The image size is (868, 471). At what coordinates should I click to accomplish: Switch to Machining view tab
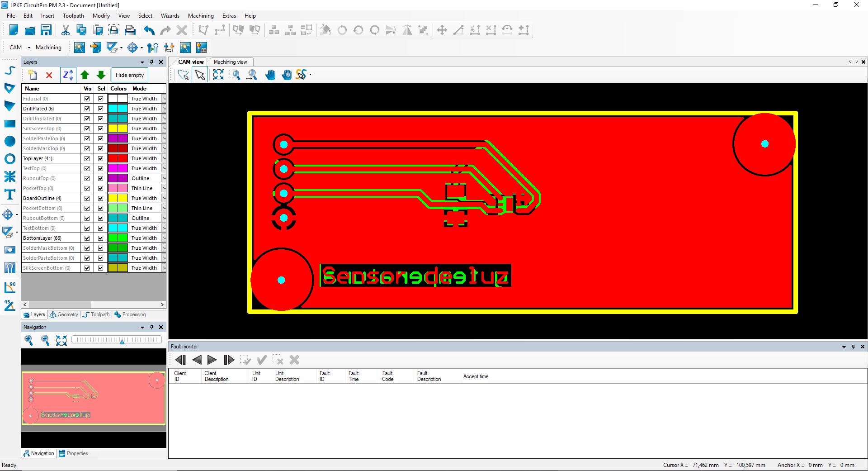(x=230, y=62)
